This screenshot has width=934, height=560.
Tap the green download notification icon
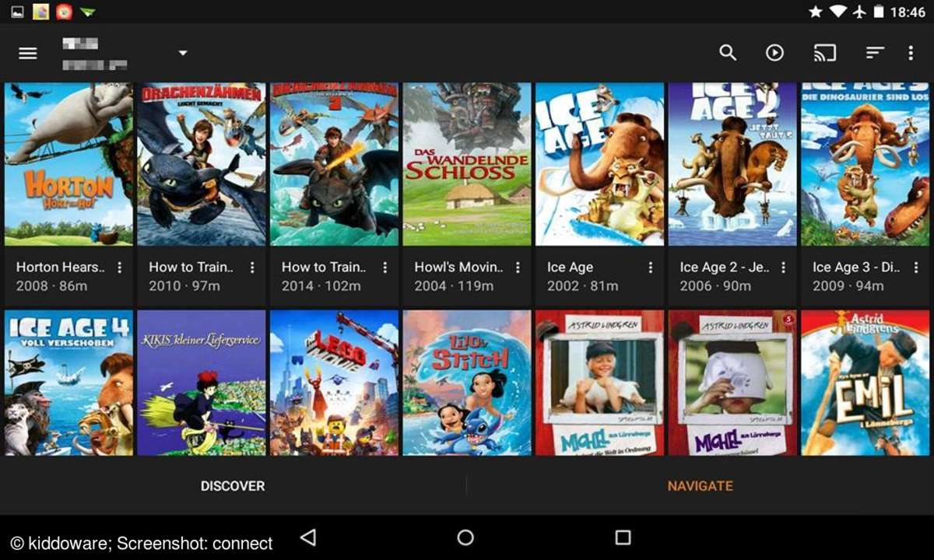click(87, 12)
